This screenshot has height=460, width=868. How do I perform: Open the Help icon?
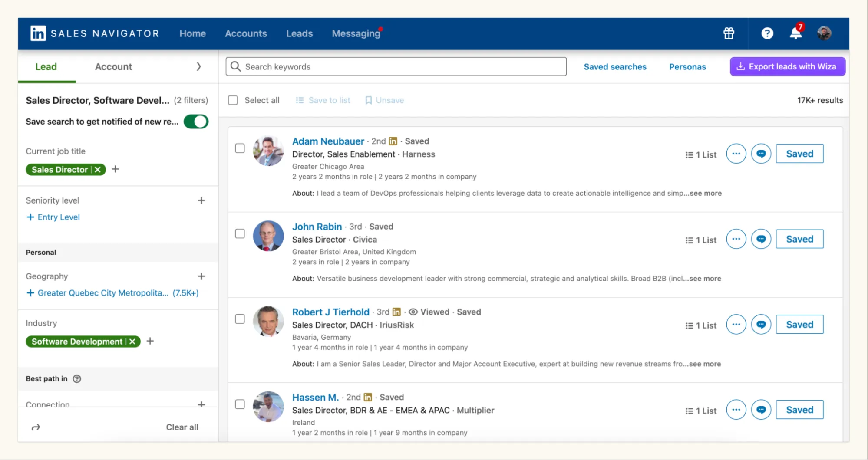pos(767,33)
